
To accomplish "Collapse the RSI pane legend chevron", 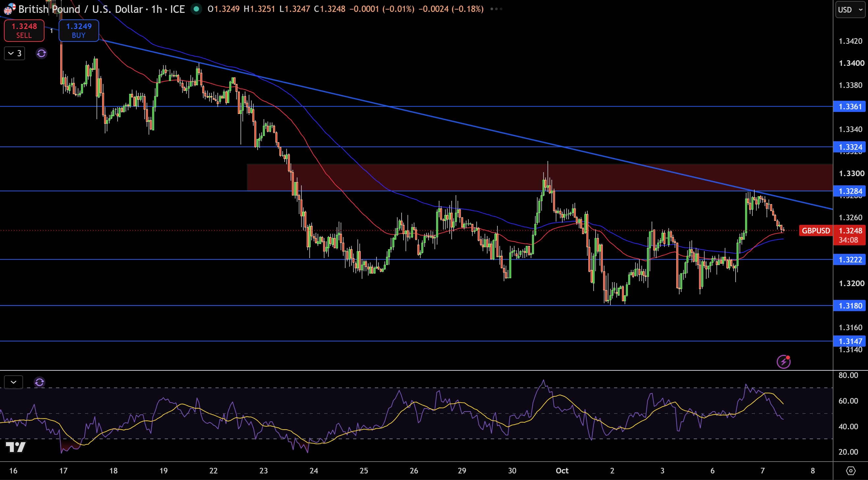I will 14,382.
